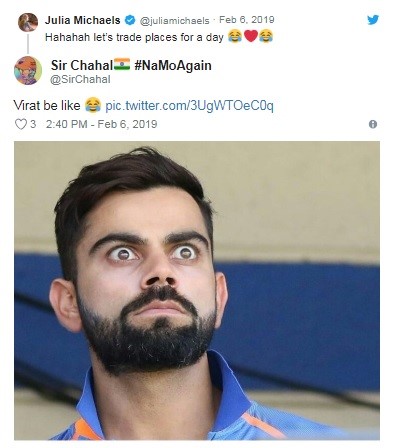The image size is (394, 448).
Task: Click the 'Hahahah let's trade places' tweet text
Action: [134, 37]
